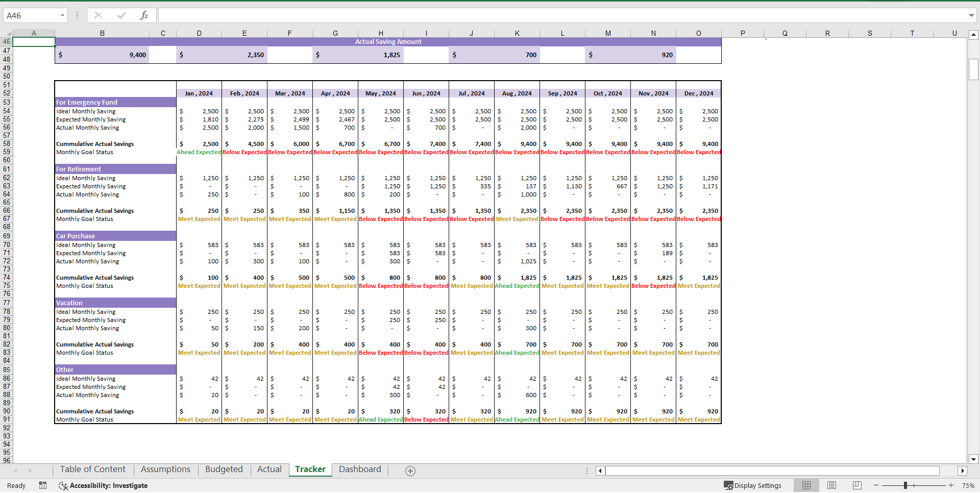The height and width of the screenshot is (493, 980).
Task: Click 1,025 actual car saving in Aug
Action: point(517,261)
